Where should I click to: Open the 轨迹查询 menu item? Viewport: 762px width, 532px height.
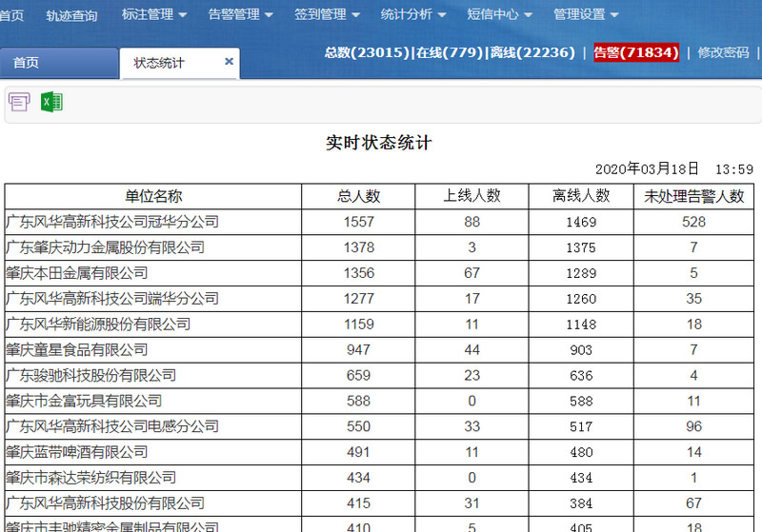[72, 15]
